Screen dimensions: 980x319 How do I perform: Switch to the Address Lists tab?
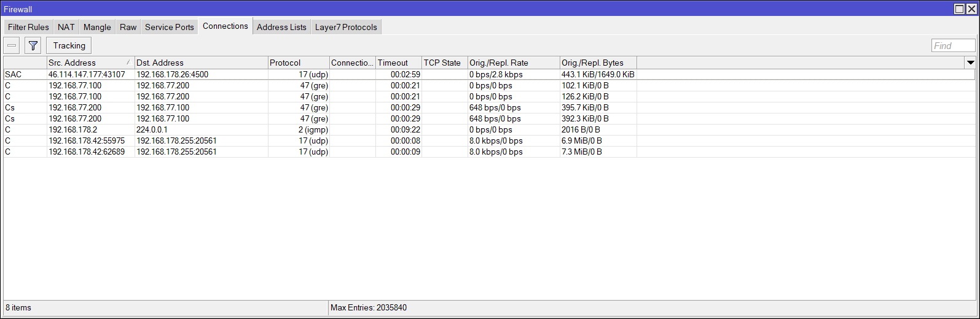click(x=281, y=27)
